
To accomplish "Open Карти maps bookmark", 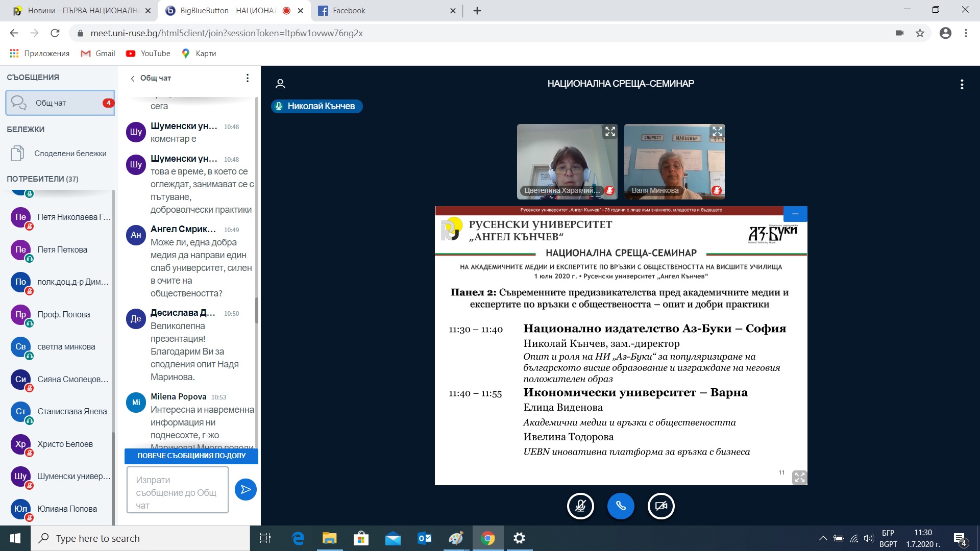I will pos(199,54).
